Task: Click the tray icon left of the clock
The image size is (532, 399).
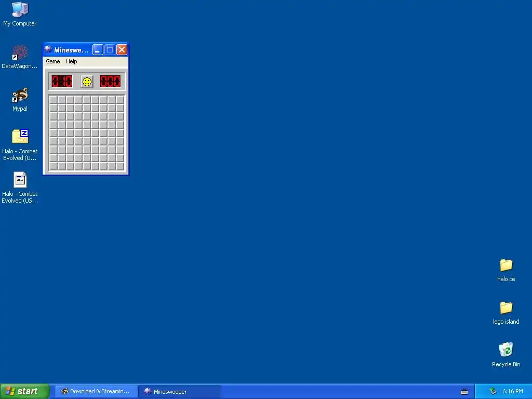Action: 493,391
